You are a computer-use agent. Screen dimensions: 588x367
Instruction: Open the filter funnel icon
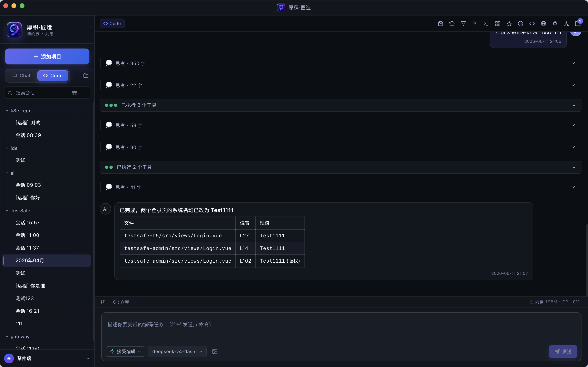[463, 23]
